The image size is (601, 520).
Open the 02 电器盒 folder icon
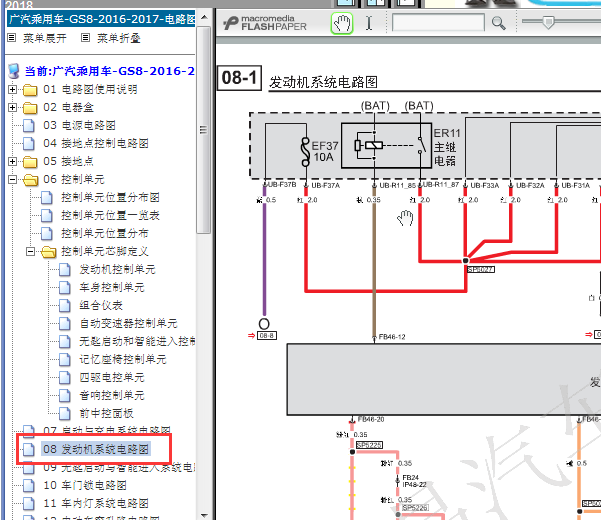[30, 108]
